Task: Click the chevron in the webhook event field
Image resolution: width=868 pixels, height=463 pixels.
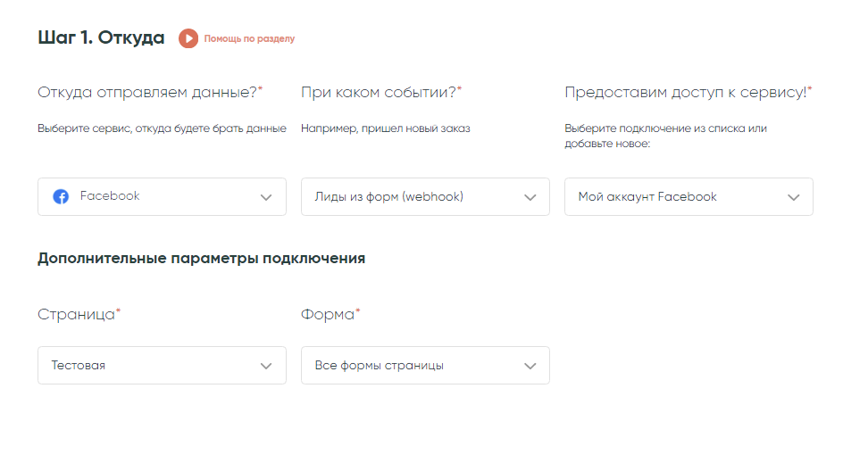Action: (530, 197)
